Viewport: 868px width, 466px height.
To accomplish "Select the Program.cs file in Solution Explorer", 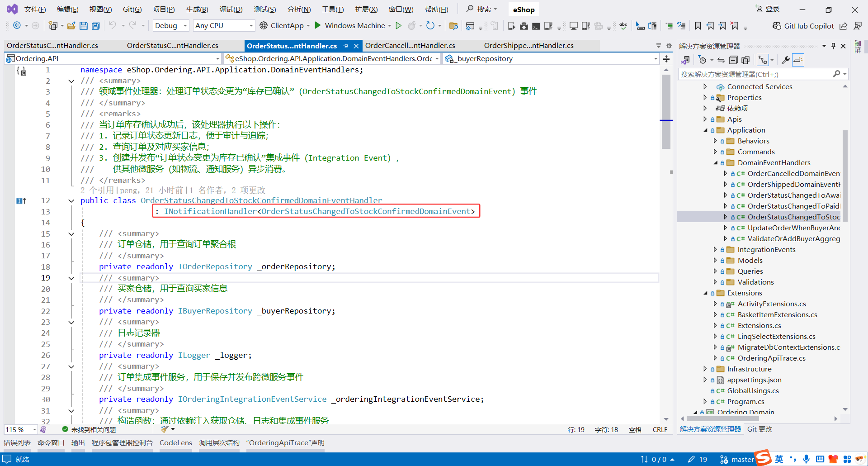I will [745, 402].
